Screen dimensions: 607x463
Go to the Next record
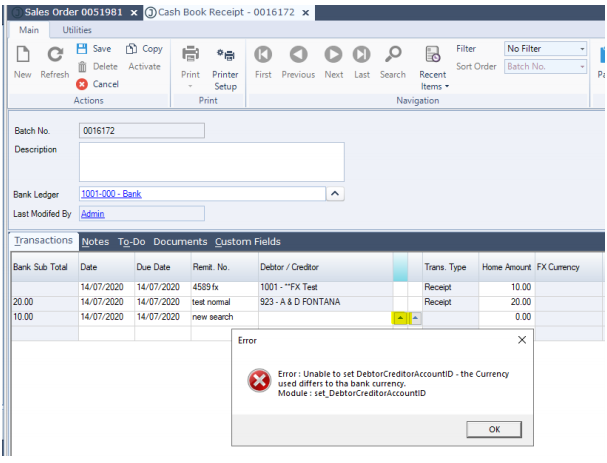[334, 62]
